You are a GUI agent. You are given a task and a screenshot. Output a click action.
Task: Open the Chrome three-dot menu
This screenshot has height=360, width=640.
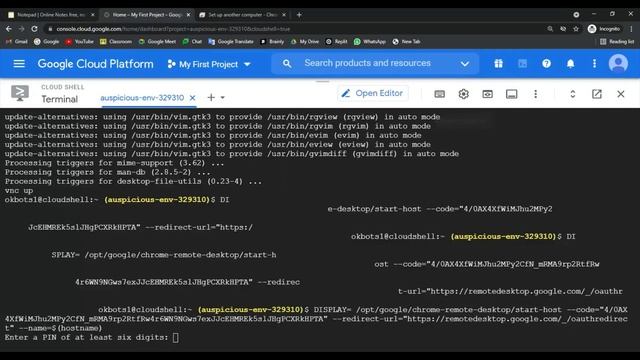[631, 29]
